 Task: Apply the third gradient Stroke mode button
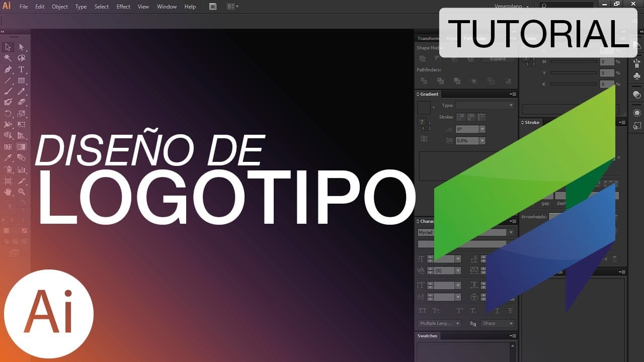[482, 117]
